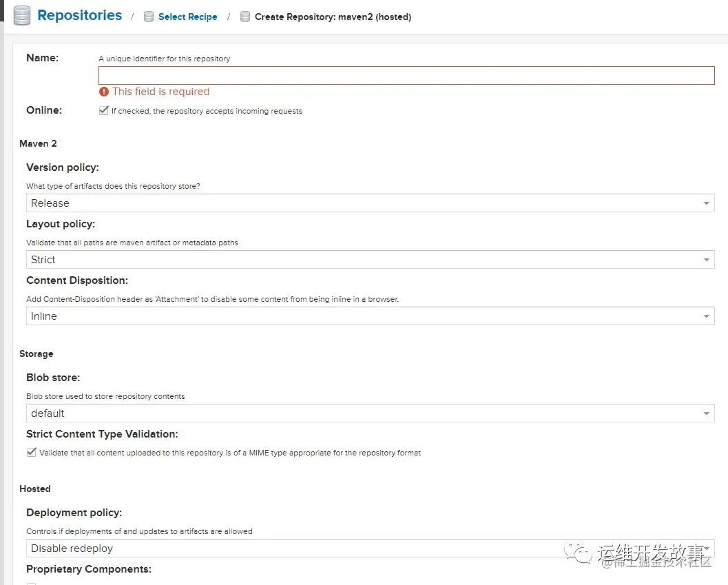Click the icon beside Select Recipe breadcrumb
The image size is (728, 585).
(148, 17)
